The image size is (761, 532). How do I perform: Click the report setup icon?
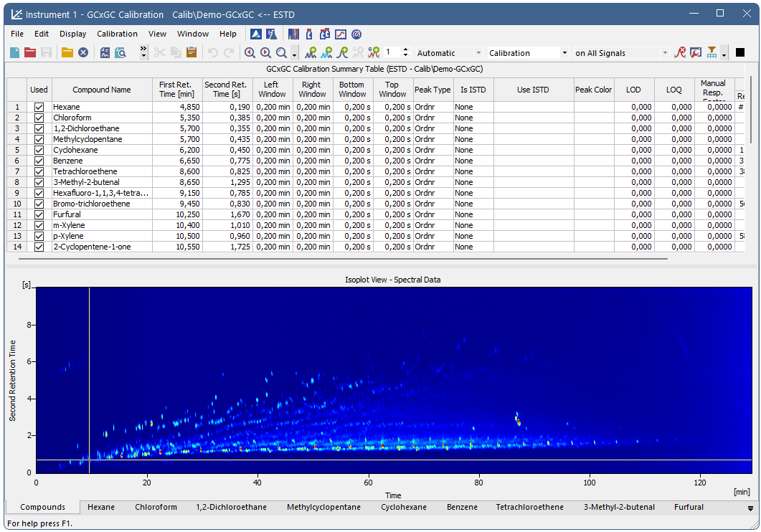point(105,52)
